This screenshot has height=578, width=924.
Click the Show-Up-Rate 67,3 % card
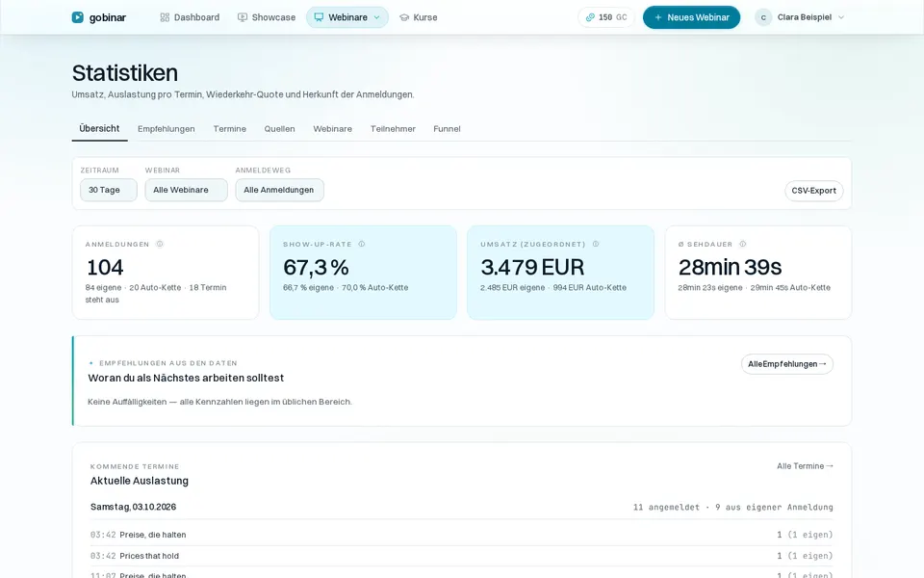363,273
